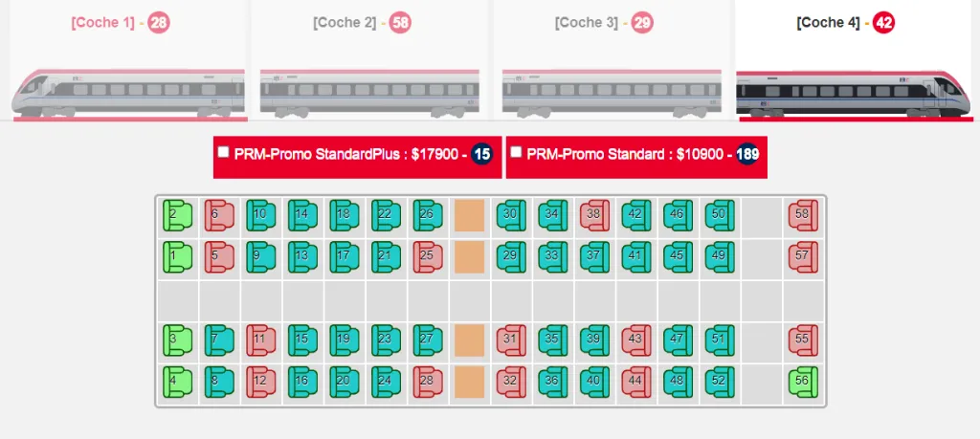Image resolution: width=980 pixels, height=439 pixels.
Task: Select teal seat number 10
Action: tap(260, 215)
